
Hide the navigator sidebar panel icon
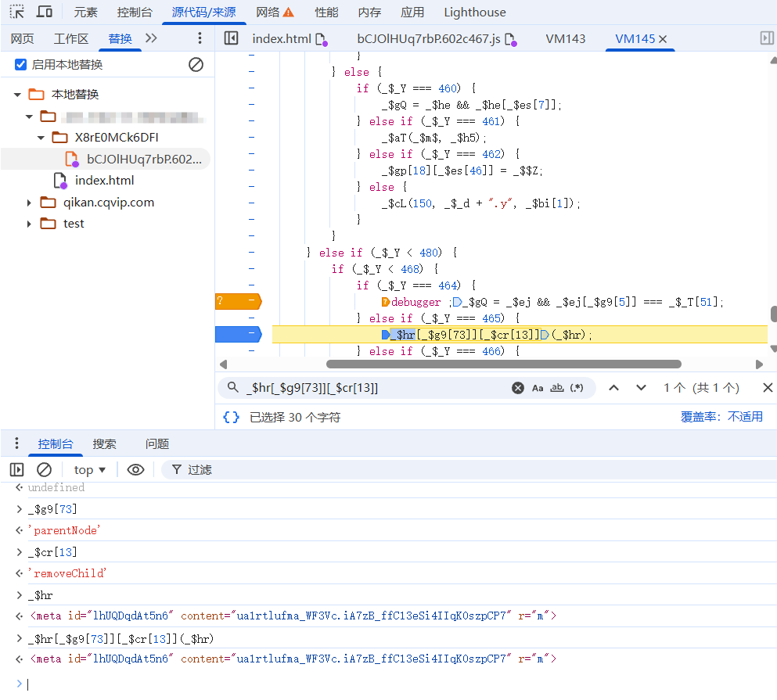pyautogui.click(x=231, y=38)
